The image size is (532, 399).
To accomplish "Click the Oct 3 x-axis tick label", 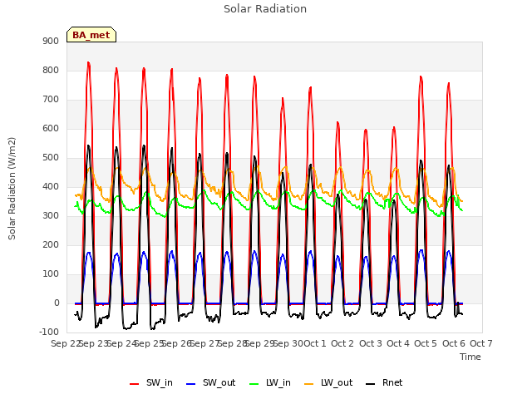I will pos(371,343).
